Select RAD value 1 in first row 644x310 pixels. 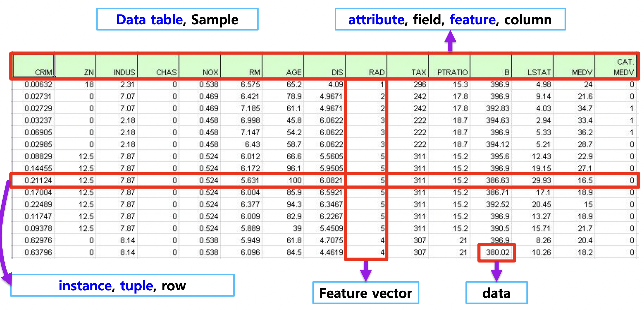coord(366,84)
